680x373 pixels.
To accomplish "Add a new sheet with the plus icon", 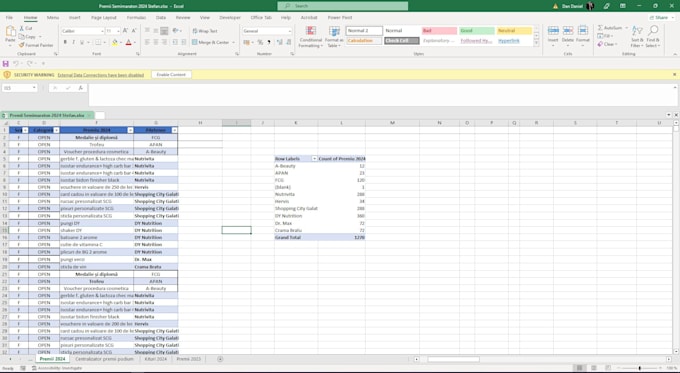I will pyautogui.click(x=220, y=359).
